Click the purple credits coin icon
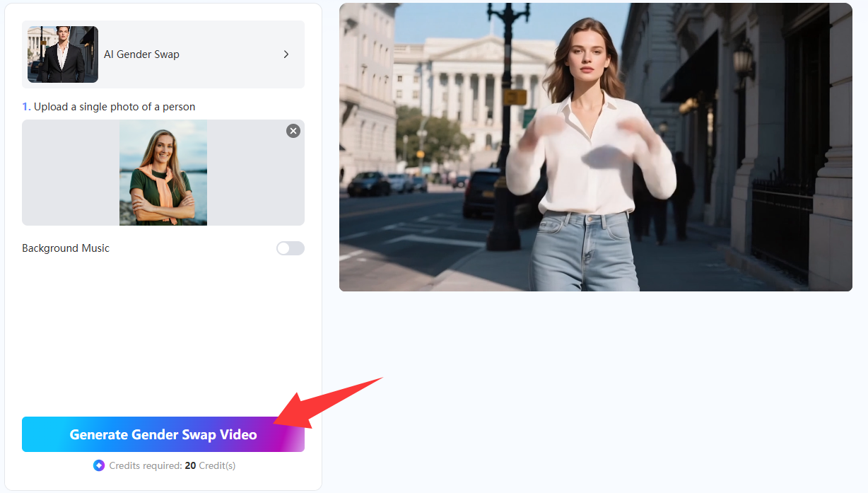The width and height of the screenshot is (868, 493). point(99,465)
